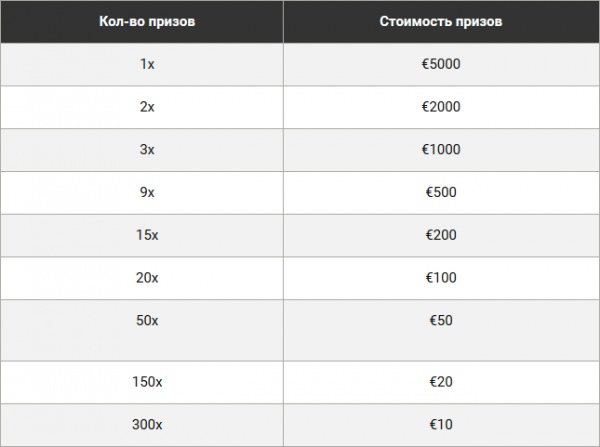600x447 pixels.
Task: Select the 3x quantity cell
Action: tap(142, 150)
